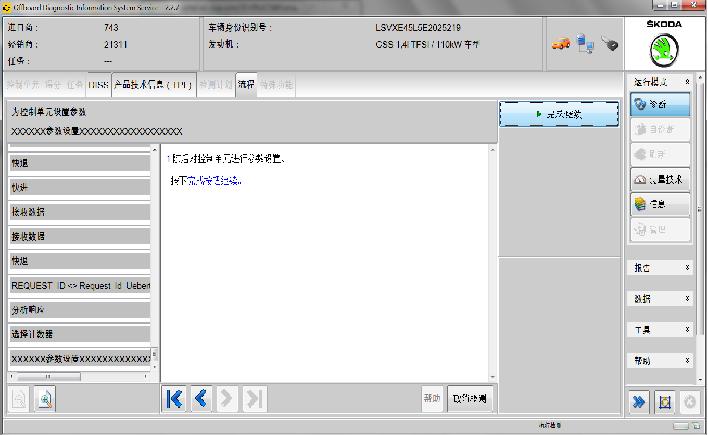The width and height of the screenshot is (708, 435).
Task: Click the Done/Continue (完成/继续) button
Action: (559, 114)
